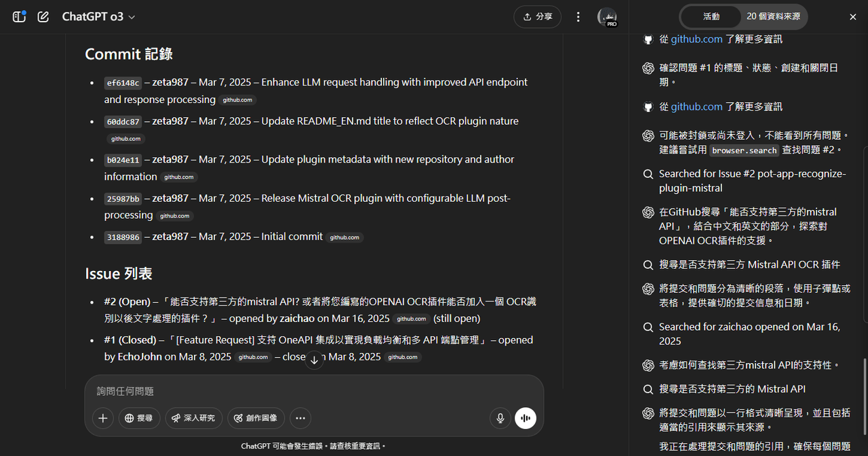The width and height of the screenshot is (868, 456).
Task: Select the 深入研究 deep research tool
Action: pyautogui.click(x=193, y=418)
